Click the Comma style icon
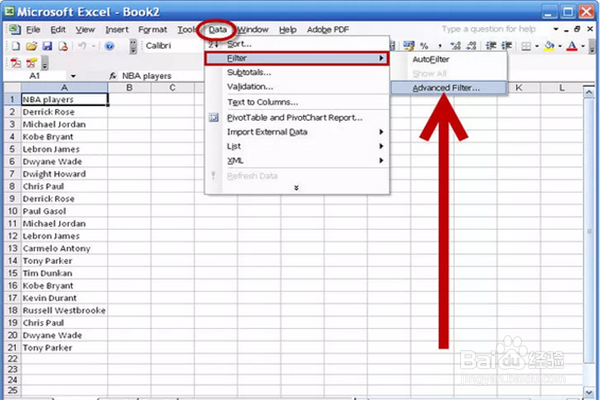The image size is (600, 400). coord(440,46)
